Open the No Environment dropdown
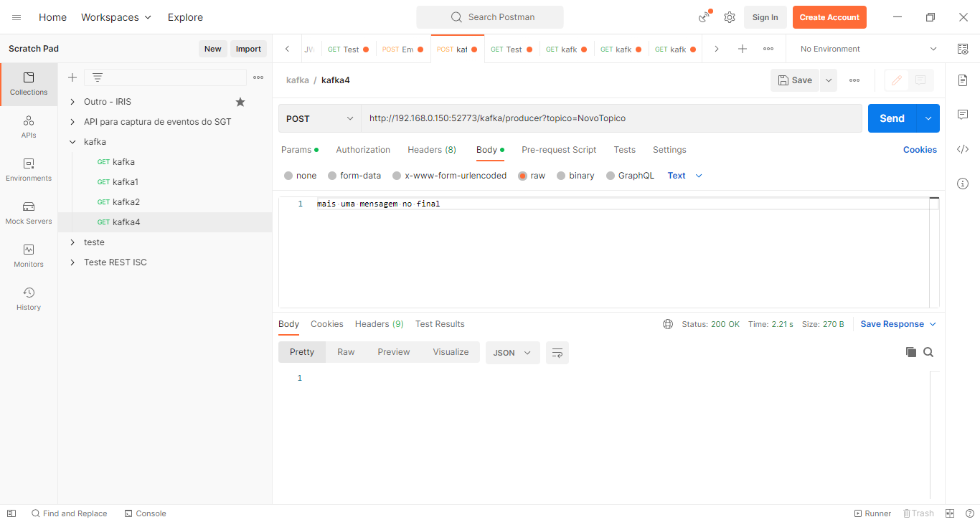The image size is (980, 522). tap(868, 49)
